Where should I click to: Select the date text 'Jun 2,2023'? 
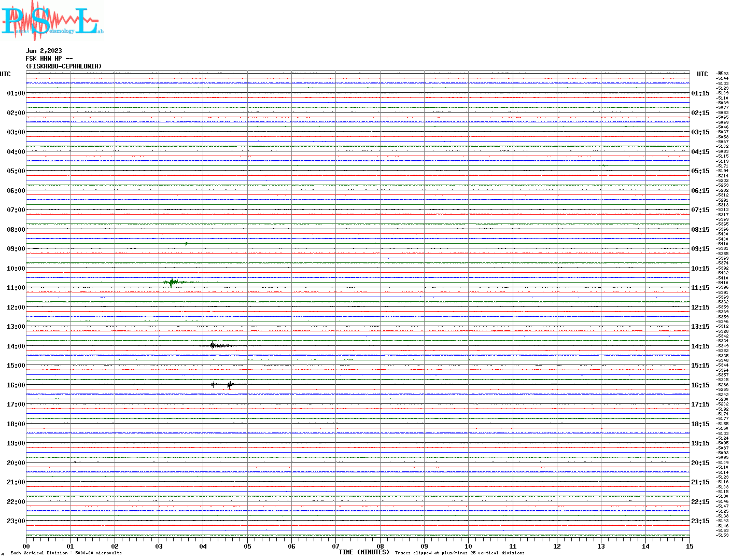coord(44,51)
